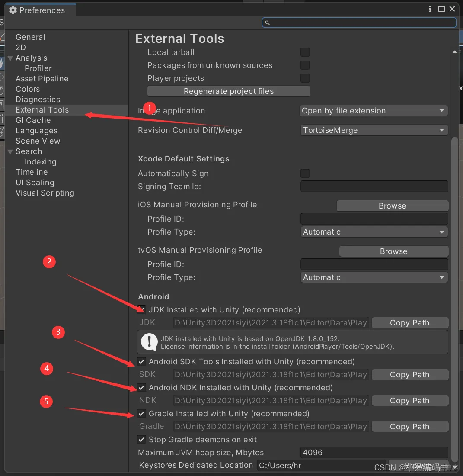Copy the NDK path
The image size is (463, 476).
click(410, 401)
